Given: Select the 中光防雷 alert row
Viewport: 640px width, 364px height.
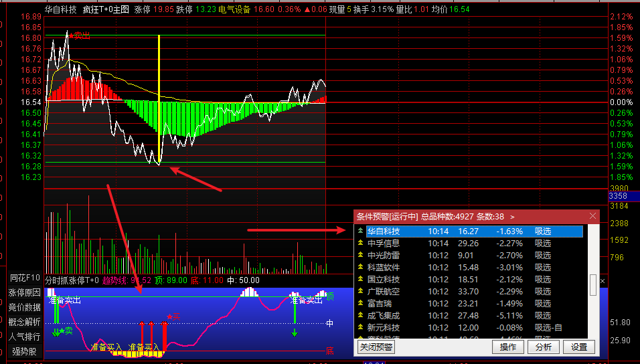Looking at the screenshot, I should point(474,256).
